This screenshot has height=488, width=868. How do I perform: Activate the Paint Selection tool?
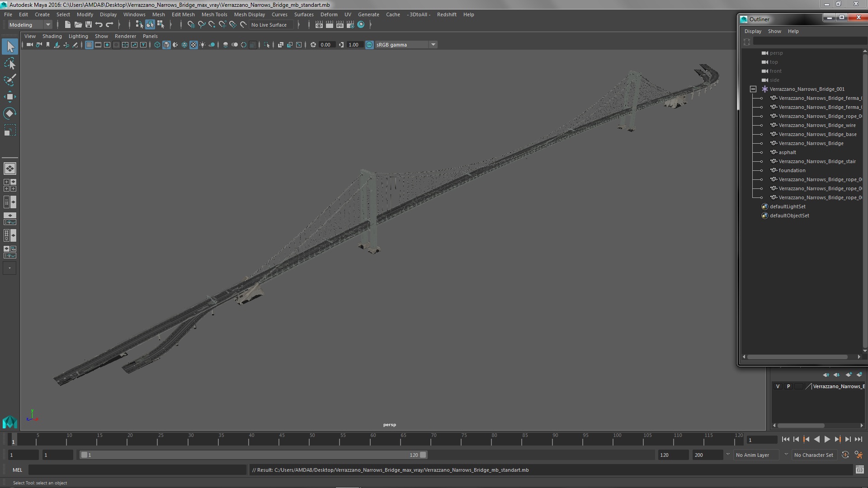[x=9, y=80]
